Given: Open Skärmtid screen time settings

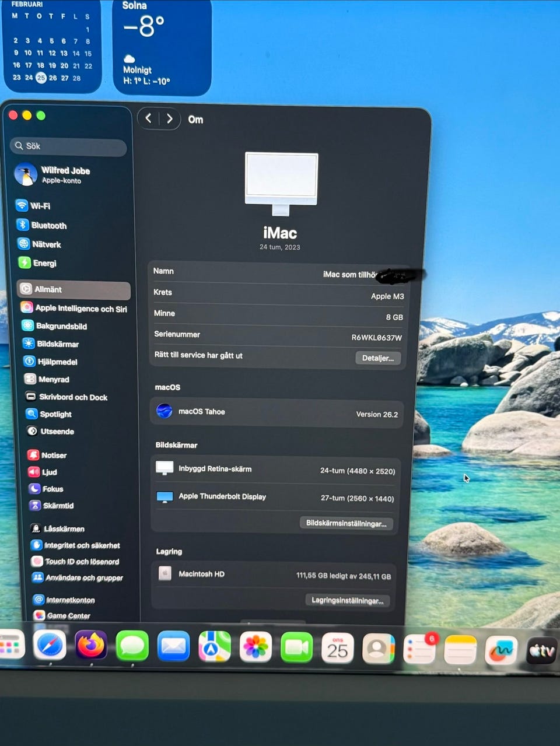Looking at the screenshot, I should tap(52, 505).
